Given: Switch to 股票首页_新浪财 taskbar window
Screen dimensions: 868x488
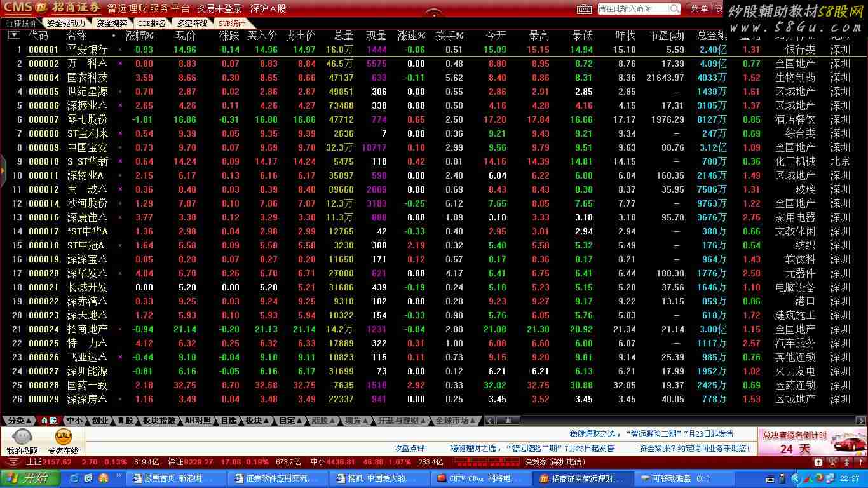Looking at the screenshot, I should [x=175, y=478].
